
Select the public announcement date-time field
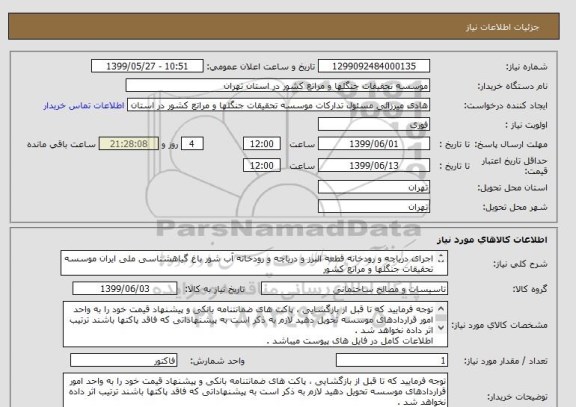[x=147, y=66]
